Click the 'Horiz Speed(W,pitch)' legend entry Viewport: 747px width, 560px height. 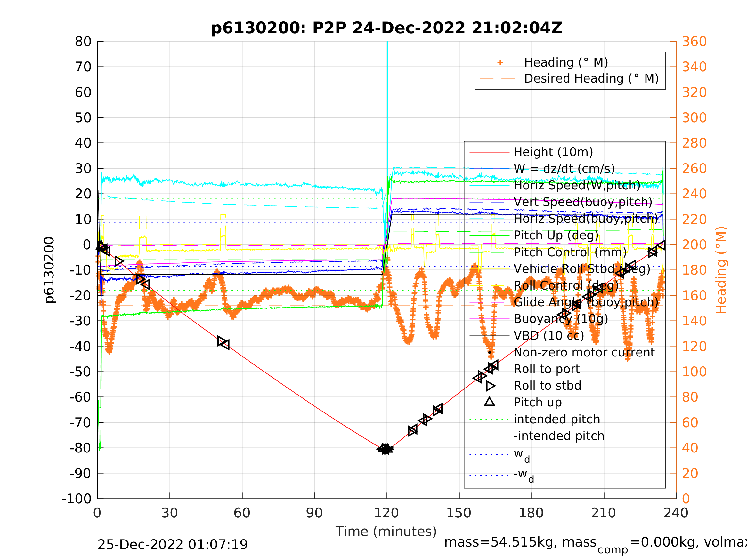pyautogui.click(x=577, y=185)
